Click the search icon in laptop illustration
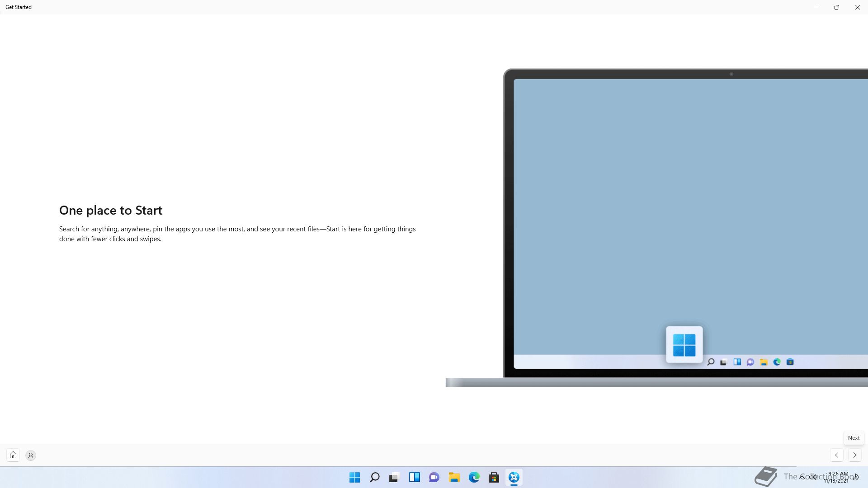Screen dimensions: 868x488 point(711,362)
